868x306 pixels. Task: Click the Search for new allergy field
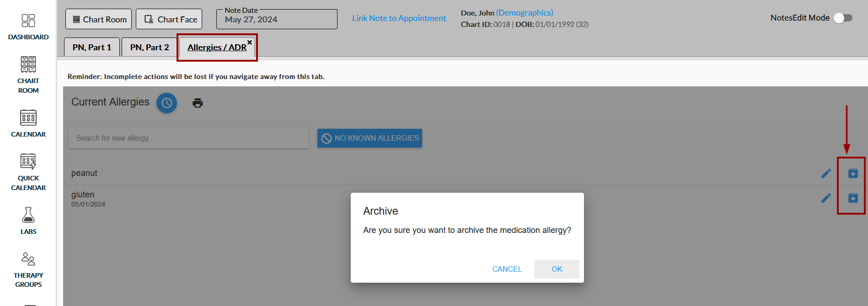click(188, 138)
